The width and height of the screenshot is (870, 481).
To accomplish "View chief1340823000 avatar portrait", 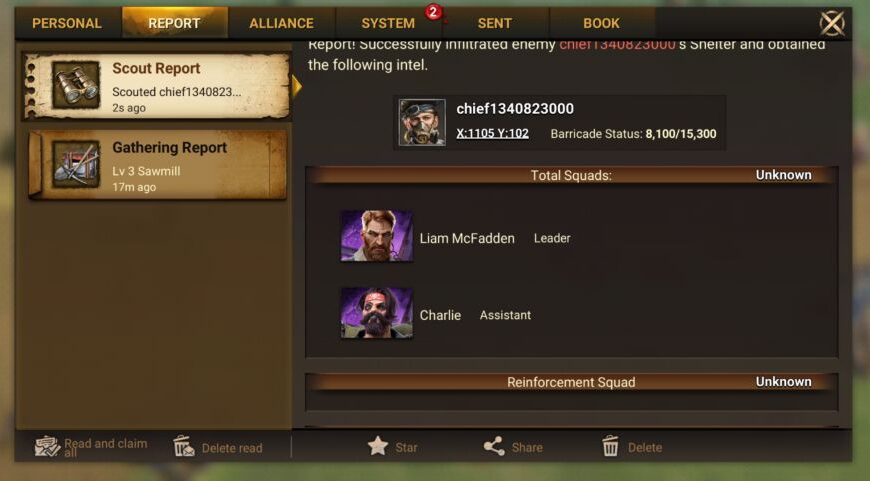I will (422, 122).
